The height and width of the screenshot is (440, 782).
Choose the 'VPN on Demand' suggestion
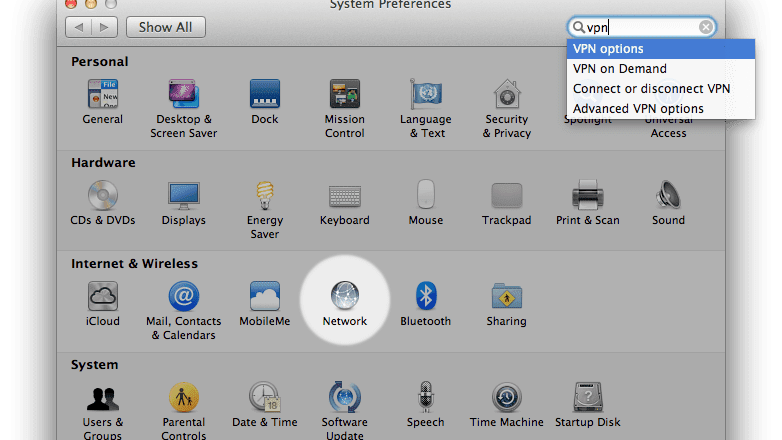(x=661, y=69)
